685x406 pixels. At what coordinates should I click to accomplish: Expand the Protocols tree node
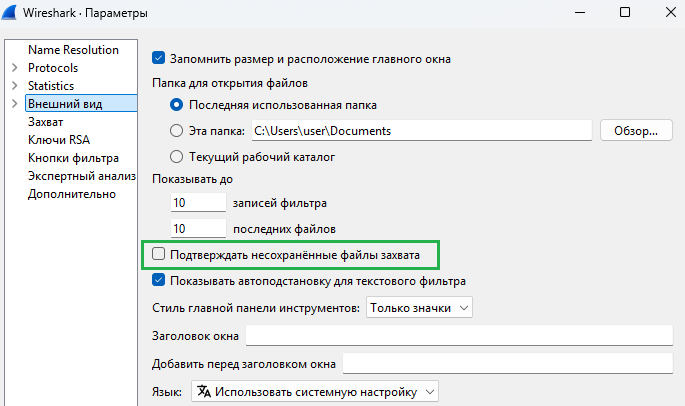click(x=14, y=68)
